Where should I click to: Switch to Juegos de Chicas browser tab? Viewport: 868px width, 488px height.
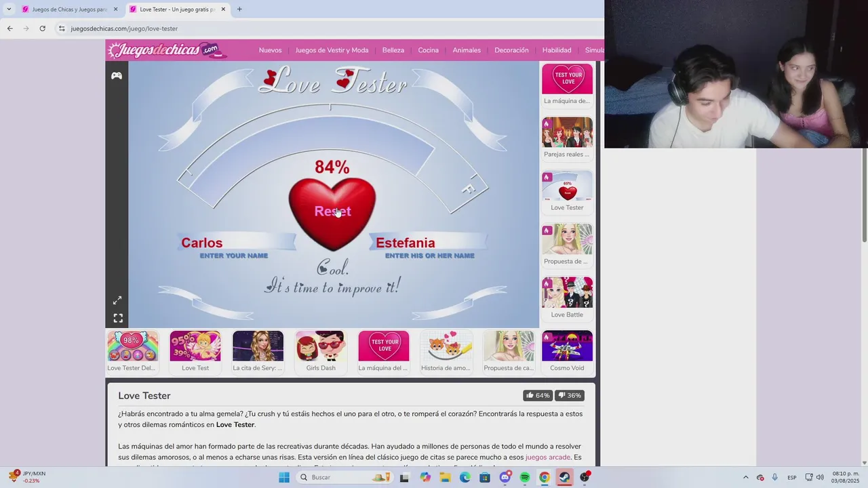click(69, 9)
